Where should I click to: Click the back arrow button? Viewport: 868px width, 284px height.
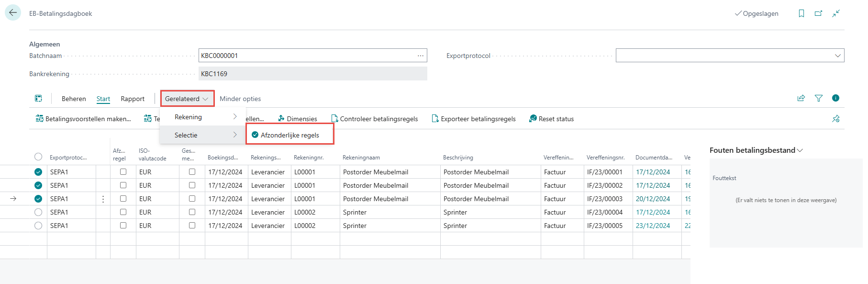coord(13,13)
